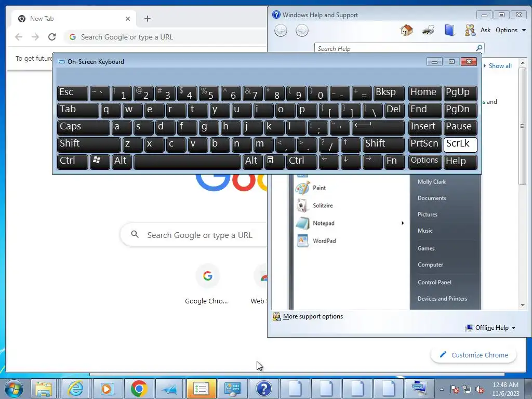The width and height of the screenshot is (532, 399).
Task: Click the muted volume tray icon
Action: click(x=480, y=390)
